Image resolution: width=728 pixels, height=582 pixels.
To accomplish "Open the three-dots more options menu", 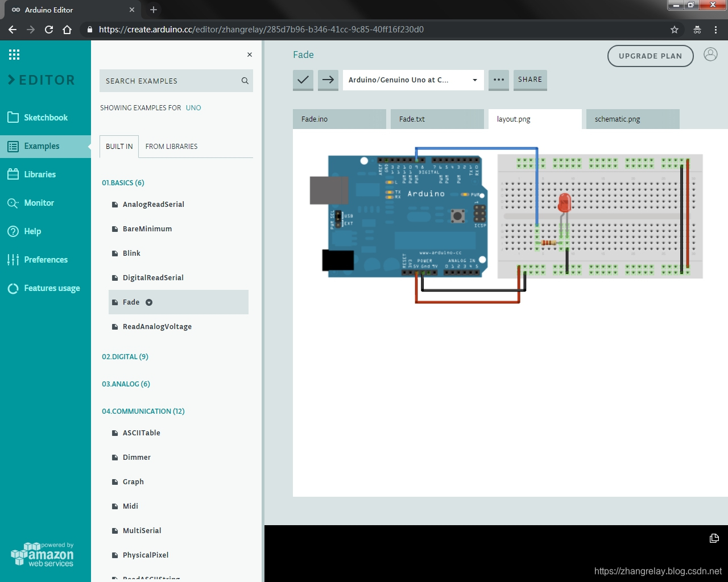I will click(x=499, y=80).
